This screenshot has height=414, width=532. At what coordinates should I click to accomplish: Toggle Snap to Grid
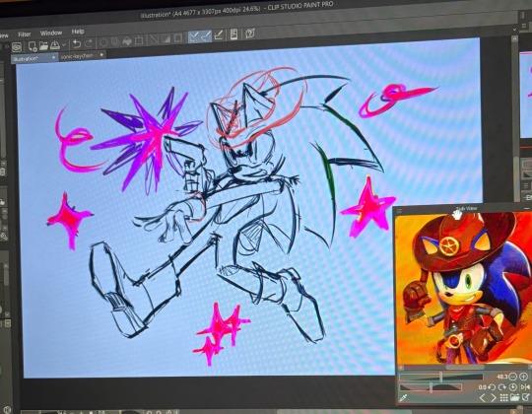point(219,35)
